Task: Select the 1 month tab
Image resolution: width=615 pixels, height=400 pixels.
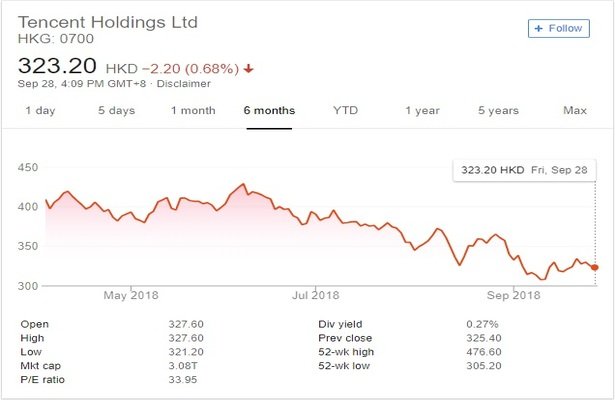Action: tap(193, 110)
